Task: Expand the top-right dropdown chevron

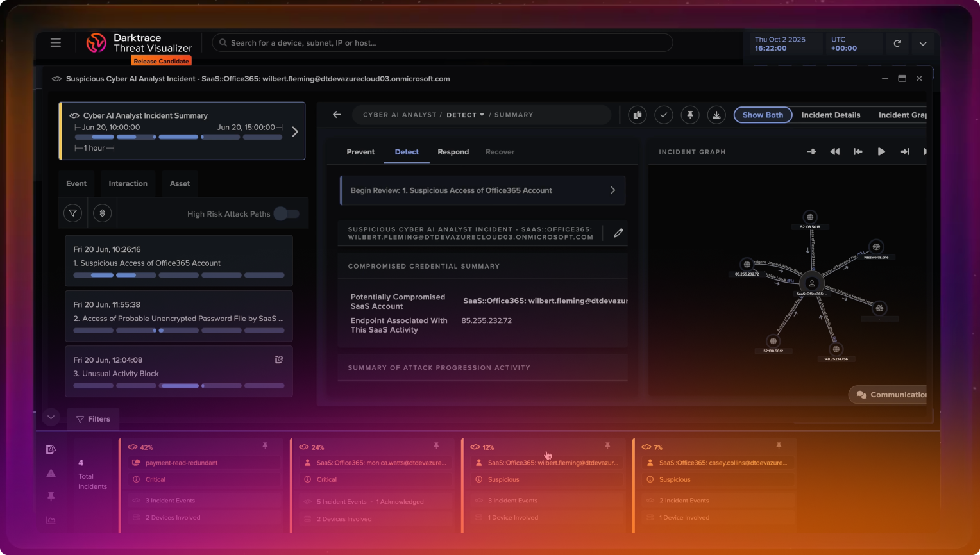Action: click(x=923, y=44)
